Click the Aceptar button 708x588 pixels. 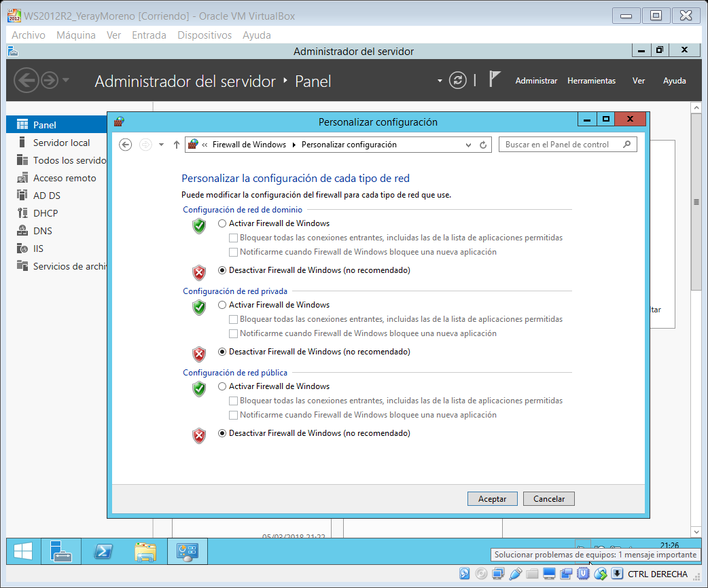pyautogui.click(x=492, y=498)
